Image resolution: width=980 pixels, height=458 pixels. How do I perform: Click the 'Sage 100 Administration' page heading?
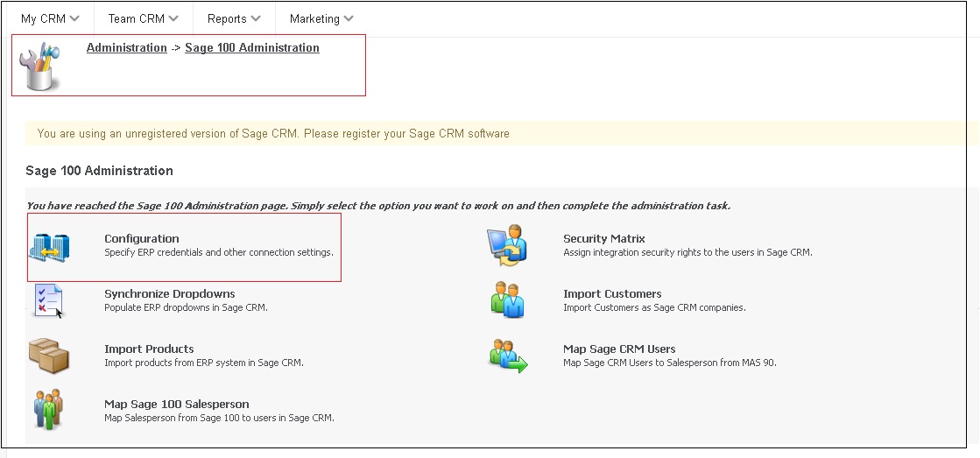[99, 171]
